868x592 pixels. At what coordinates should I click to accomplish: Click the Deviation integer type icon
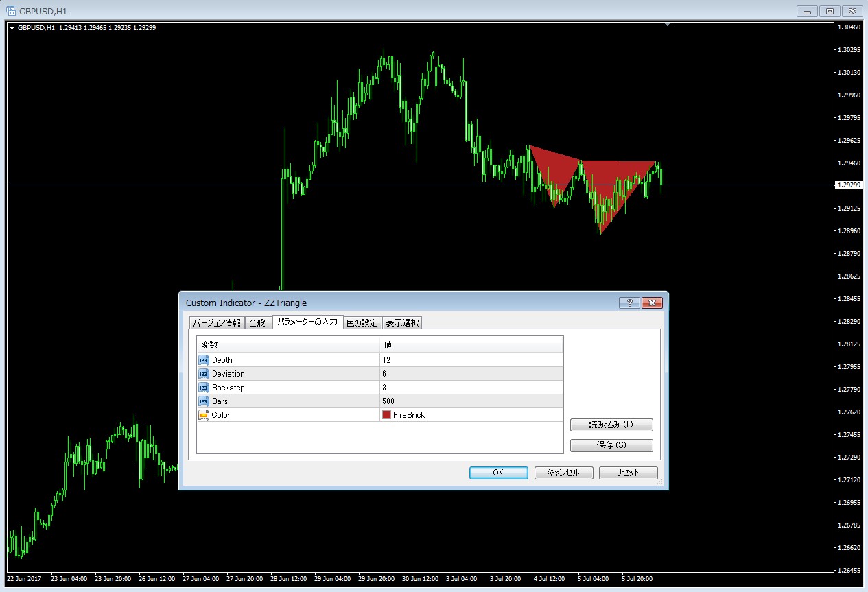click(204, 374)
